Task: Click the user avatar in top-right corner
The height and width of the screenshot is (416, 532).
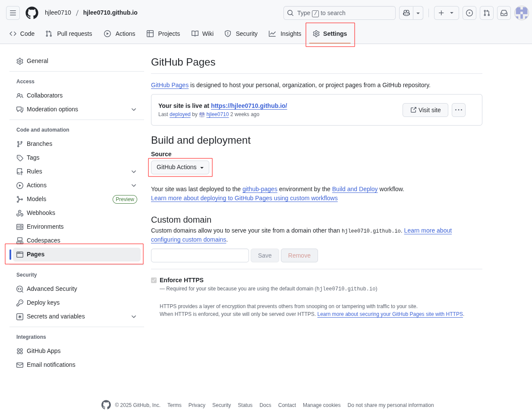Action: (521, 13)
